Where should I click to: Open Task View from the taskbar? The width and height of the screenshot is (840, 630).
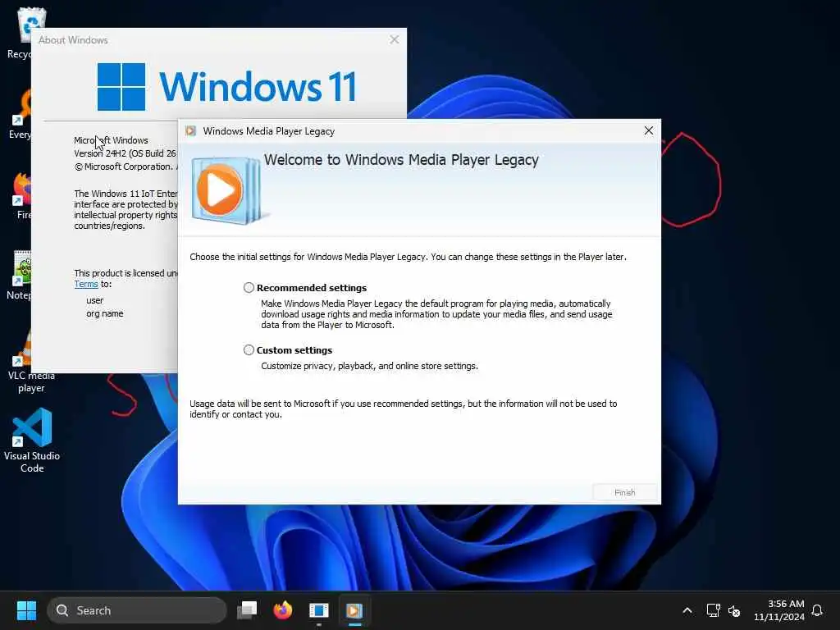pyautogui.click(x=247, y=610)
